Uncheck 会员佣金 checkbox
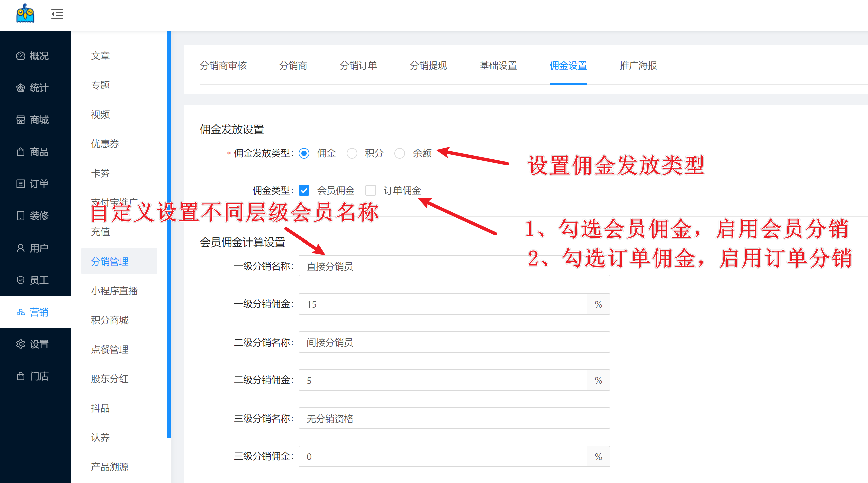Image resolution: width=868 pixels, height=483 pixels. [x=304, y=190]
